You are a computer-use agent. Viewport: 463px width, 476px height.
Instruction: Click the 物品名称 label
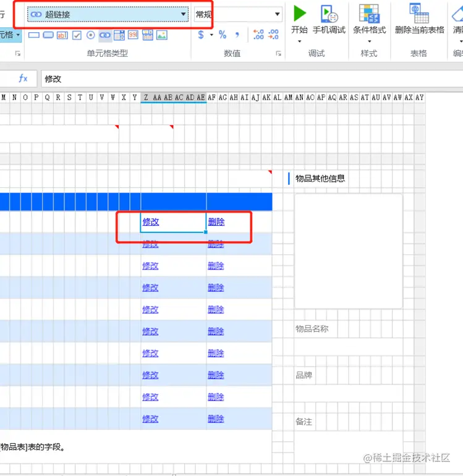point(312,329)
